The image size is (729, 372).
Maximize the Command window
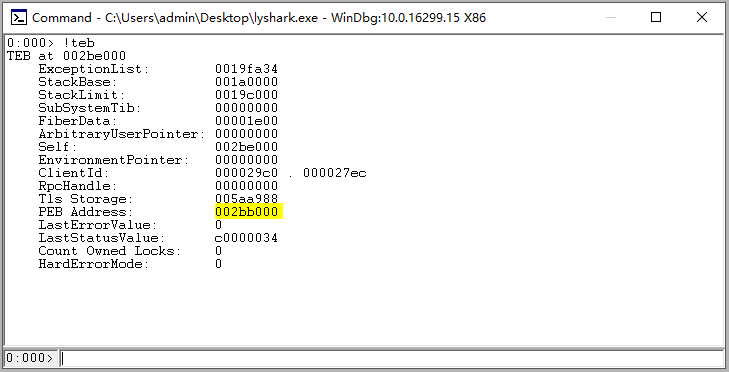coord(656,18)
